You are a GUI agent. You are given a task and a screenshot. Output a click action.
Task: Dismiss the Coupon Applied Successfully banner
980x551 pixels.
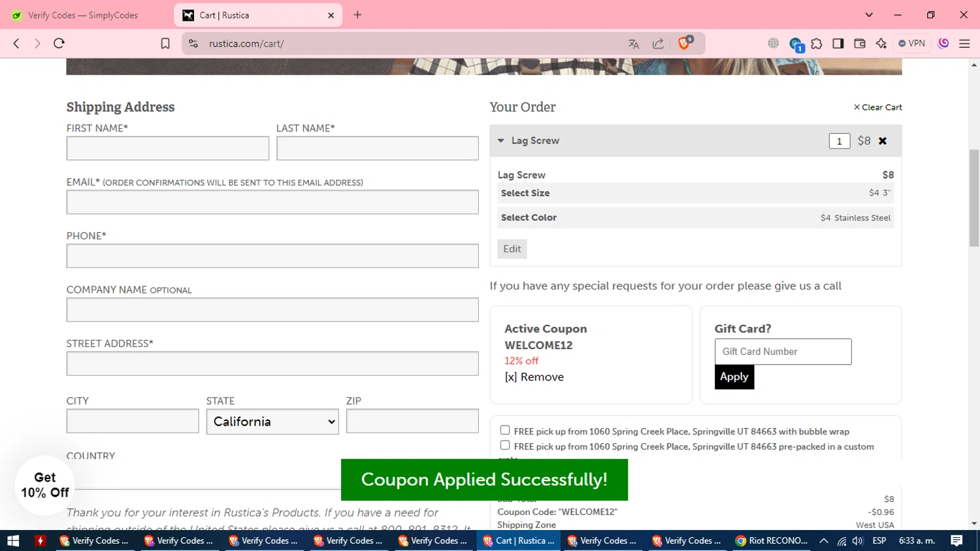(484, 480)
